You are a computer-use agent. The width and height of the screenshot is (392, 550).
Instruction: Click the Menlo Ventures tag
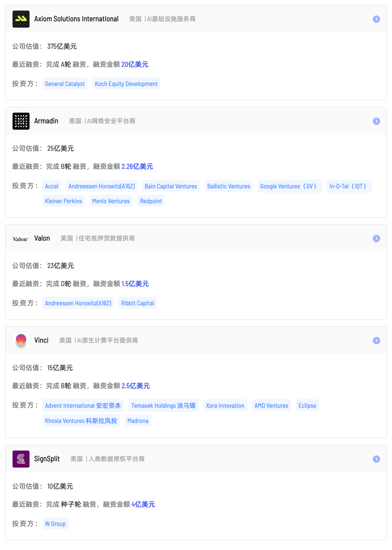pos(111,201)
